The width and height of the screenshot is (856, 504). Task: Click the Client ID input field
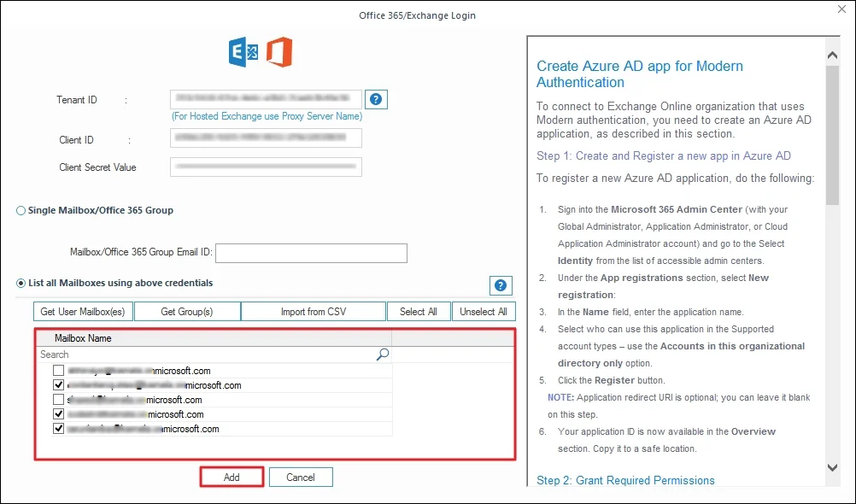[266, 138]
